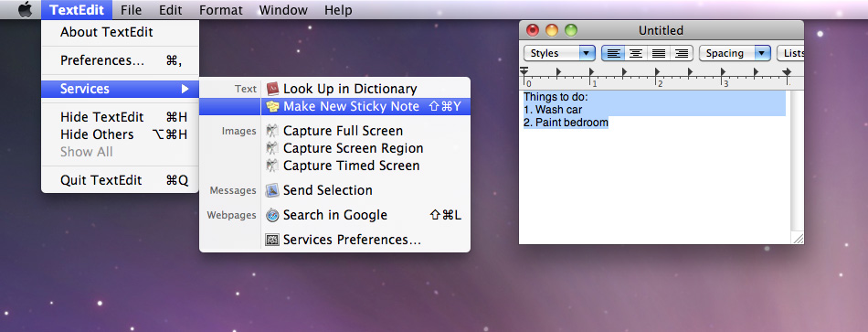
Task: Click the Untitled window title bar
Action: [x=661, y=30]
